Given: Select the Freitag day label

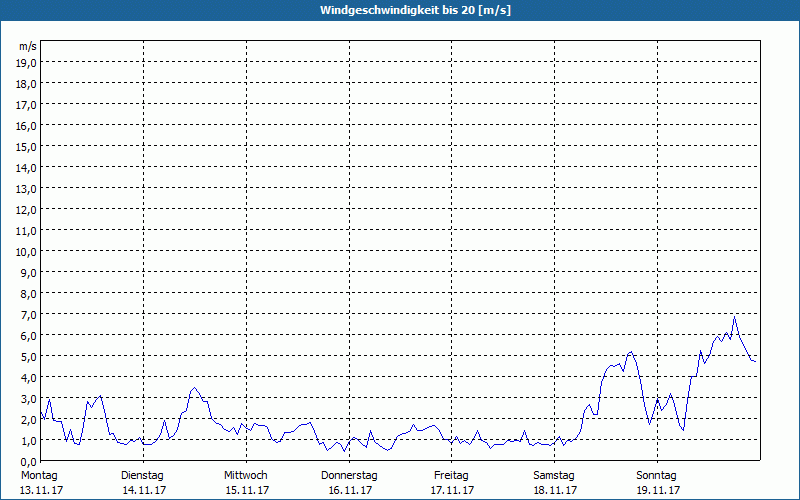Looking at the screenshot, I should click(451, 476).
